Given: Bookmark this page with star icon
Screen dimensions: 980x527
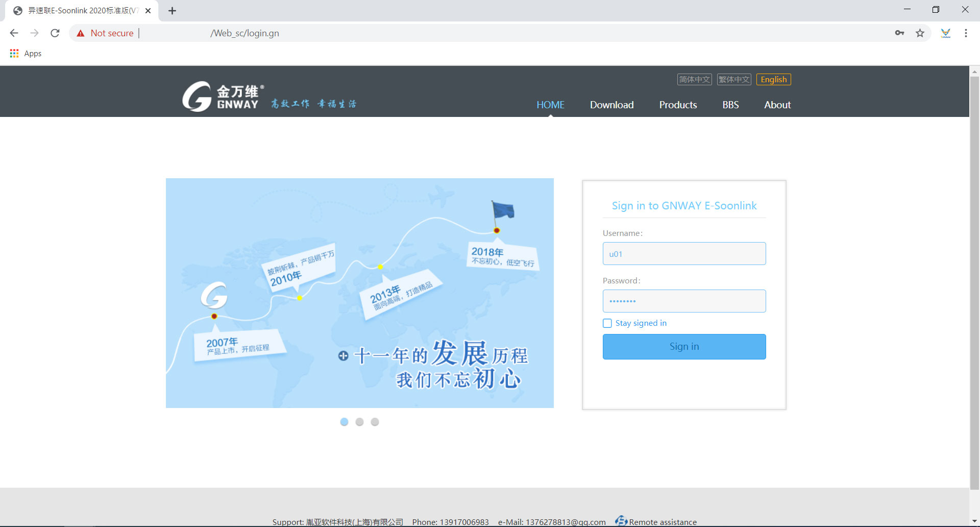Looking at the screenshot, I should [920, 33].
